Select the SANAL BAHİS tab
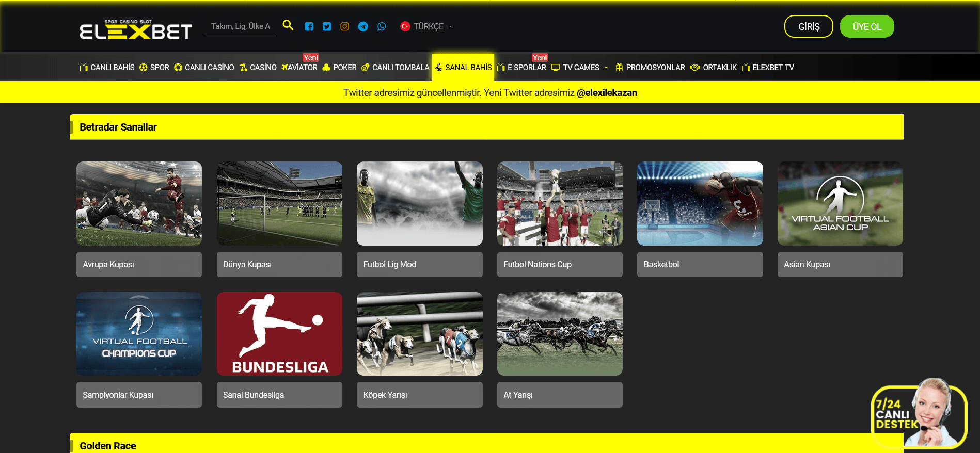The width and height of the screenshot is (980, 453). coord(463,68)
